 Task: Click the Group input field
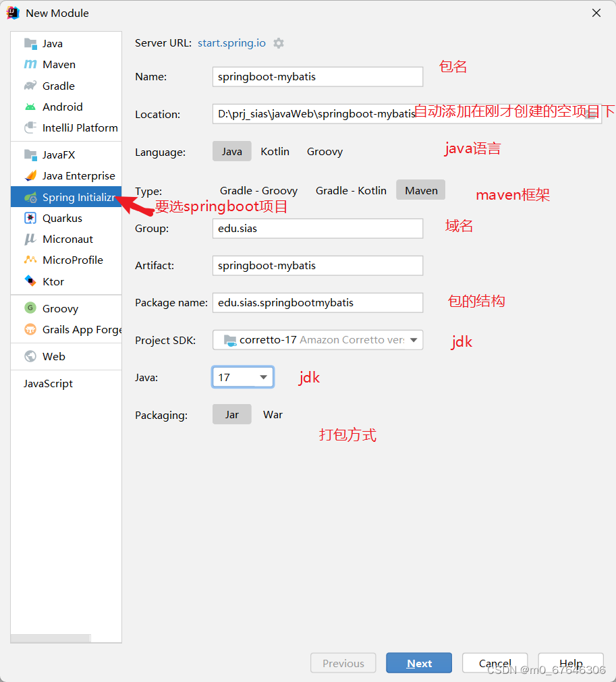click(x=318, y=229)
